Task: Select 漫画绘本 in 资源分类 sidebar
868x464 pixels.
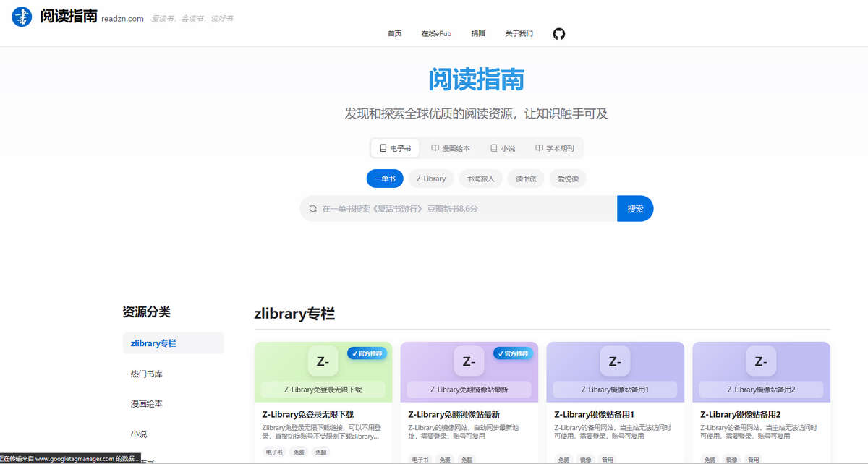Action: point(173,403)
